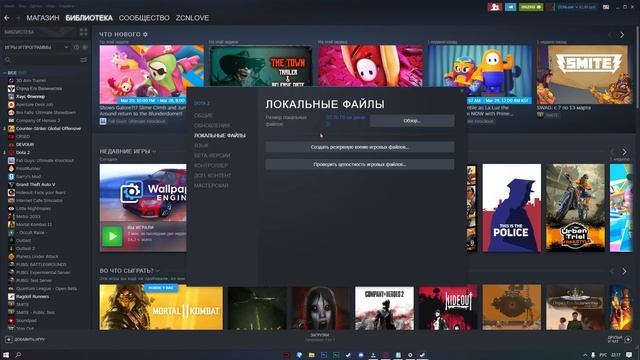
Task: Select Бета-версии in properties sidebar
Action: (x=212, y=156)
